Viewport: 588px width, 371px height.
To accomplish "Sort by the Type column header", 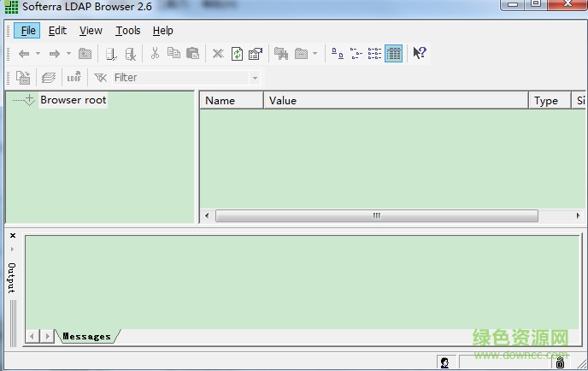I will coord(550,101).
